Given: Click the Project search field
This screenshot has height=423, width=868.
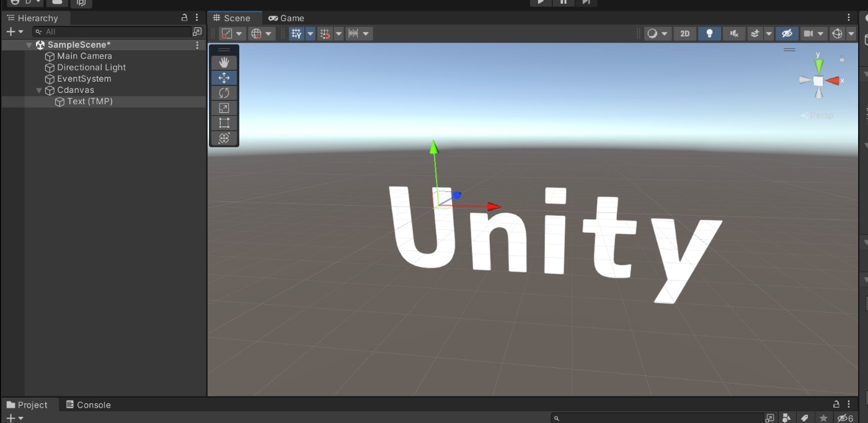Looking at the screenshot, I should tap(658, 418).
